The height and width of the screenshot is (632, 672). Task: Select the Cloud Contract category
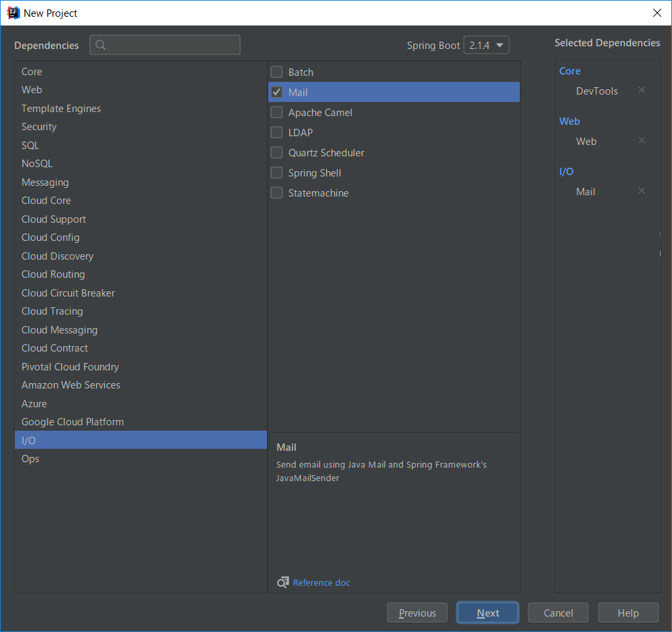tap(141, 348)
